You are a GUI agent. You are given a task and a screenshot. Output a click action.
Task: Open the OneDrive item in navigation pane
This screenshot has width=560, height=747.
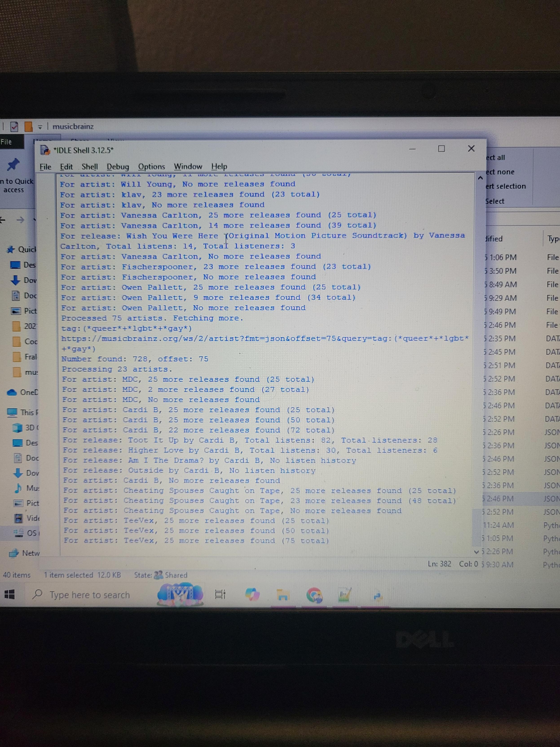[22, 392]
